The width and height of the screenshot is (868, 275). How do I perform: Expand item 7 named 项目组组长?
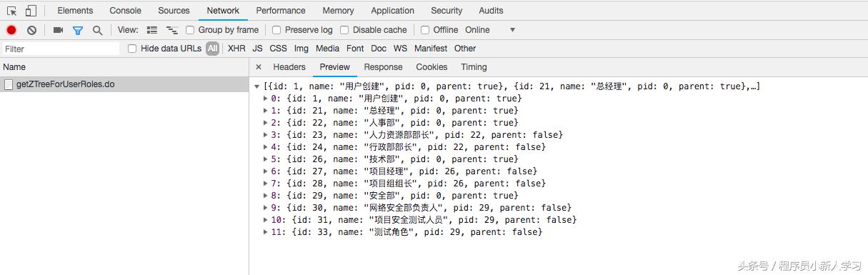pyautogui.click(x=266, y=184)
